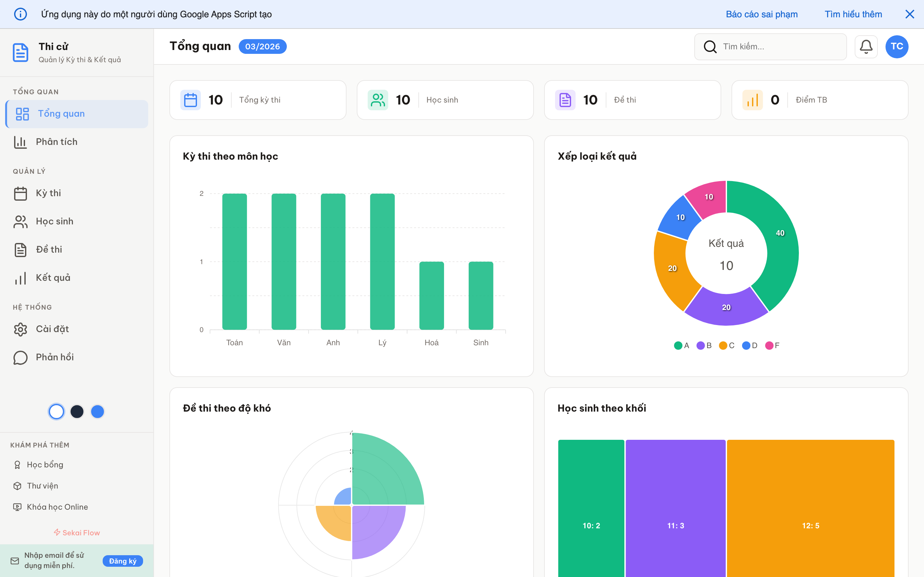This screenshot has width=924, height=577.
Task: Click the purple document icon in Đề thi card
Action: [565, 100]
